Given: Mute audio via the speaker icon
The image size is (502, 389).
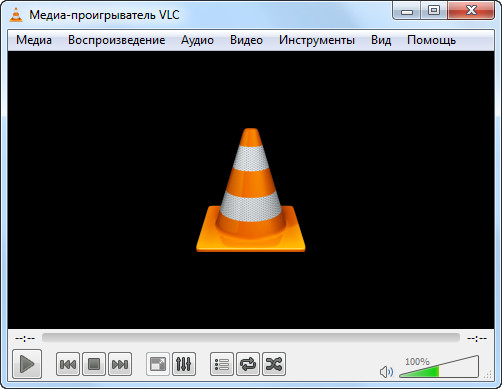Looking at the screenshot, I should (x=386, y=372).
